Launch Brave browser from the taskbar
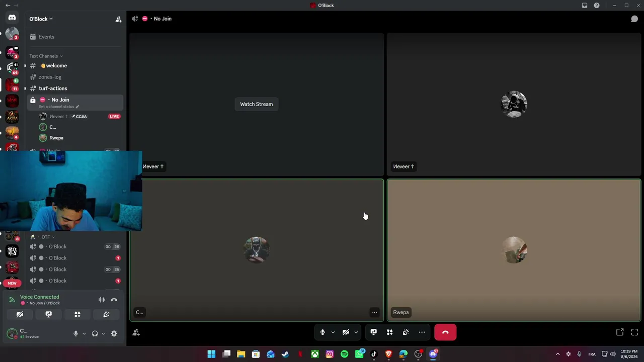The image size is (644, 362). coord(388,354)
